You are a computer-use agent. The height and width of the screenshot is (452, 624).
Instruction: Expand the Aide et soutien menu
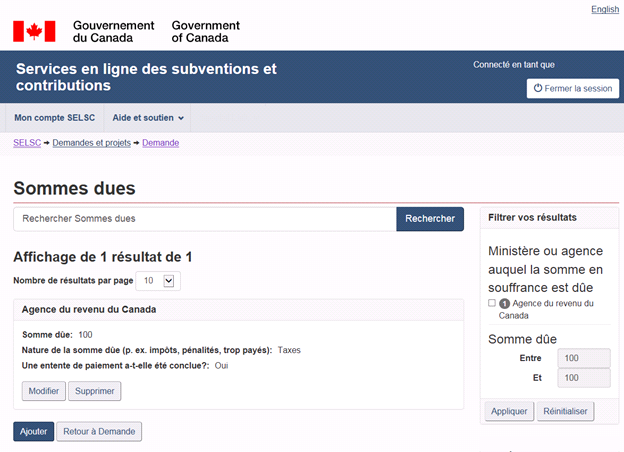pyautogui.click(x=148, y=118)
